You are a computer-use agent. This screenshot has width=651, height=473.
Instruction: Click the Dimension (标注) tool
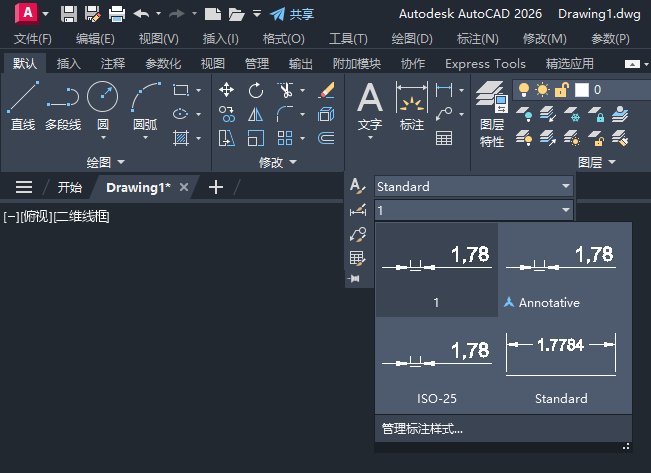412,106
